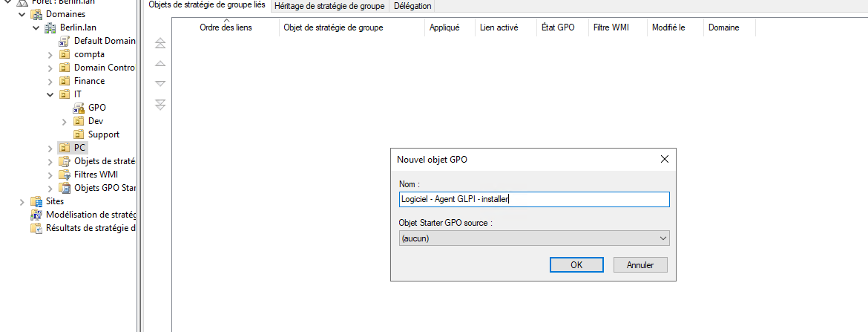Viewport: 868px width, 332px height.
Task: Click the Berlin.lan domain icon in tree
Action: click(51, 27)
